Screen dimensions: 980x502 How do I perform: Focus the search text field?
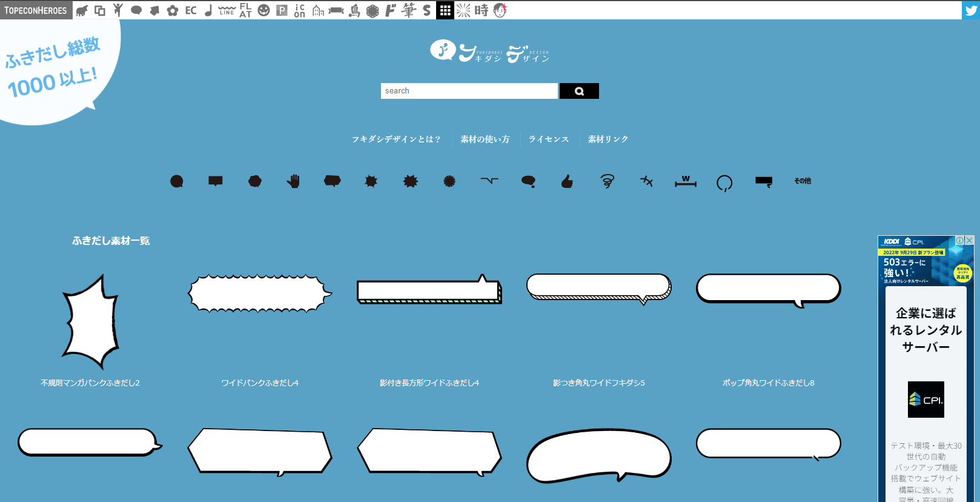point(469,91)
